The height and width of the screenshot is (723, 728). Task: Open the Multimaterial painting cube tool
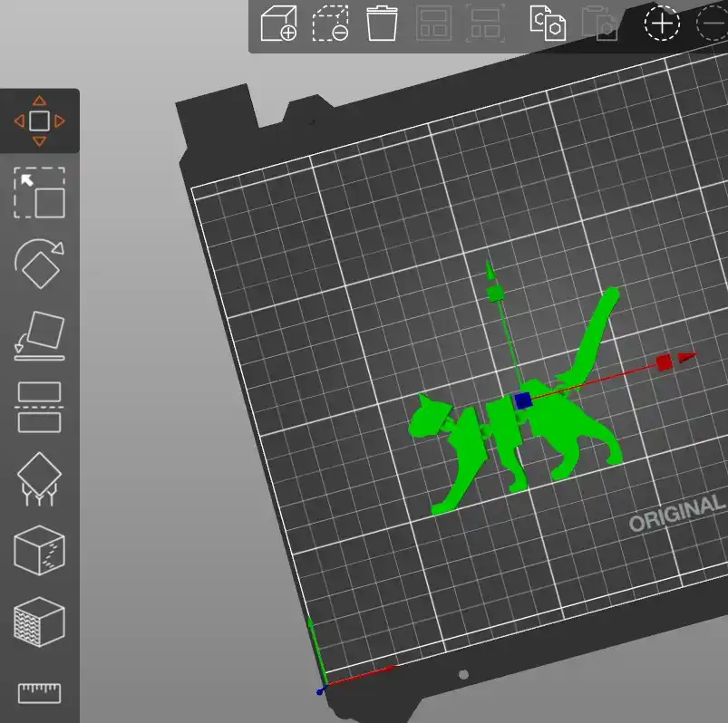(x=40, y=622)
